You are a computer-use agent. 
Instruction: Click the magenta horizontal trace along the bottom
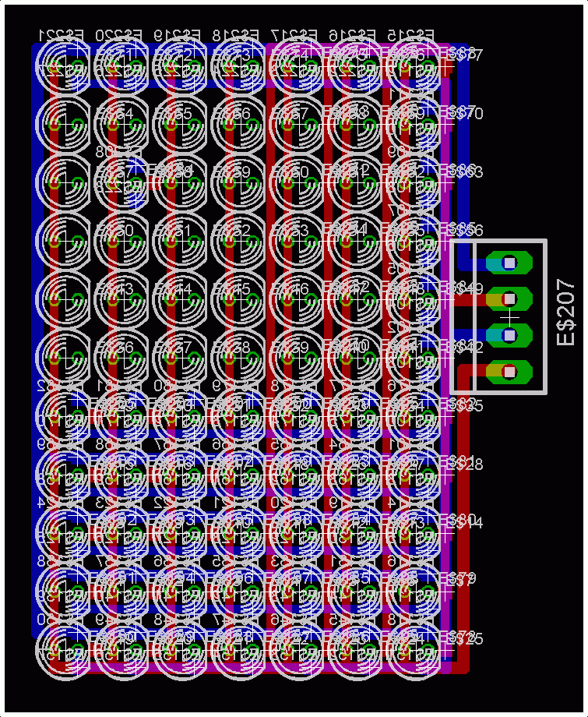[257, 668]
